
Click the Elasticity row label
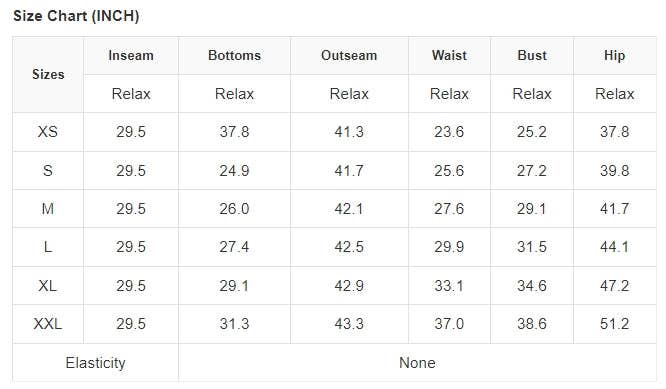point(96,363)
